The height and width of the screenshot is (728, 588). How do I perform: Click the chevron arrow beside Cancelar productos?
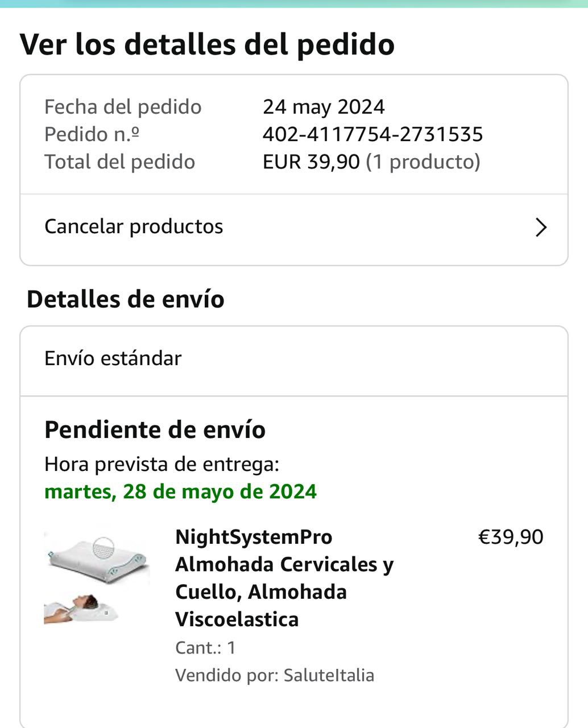(x=541, y=227)
